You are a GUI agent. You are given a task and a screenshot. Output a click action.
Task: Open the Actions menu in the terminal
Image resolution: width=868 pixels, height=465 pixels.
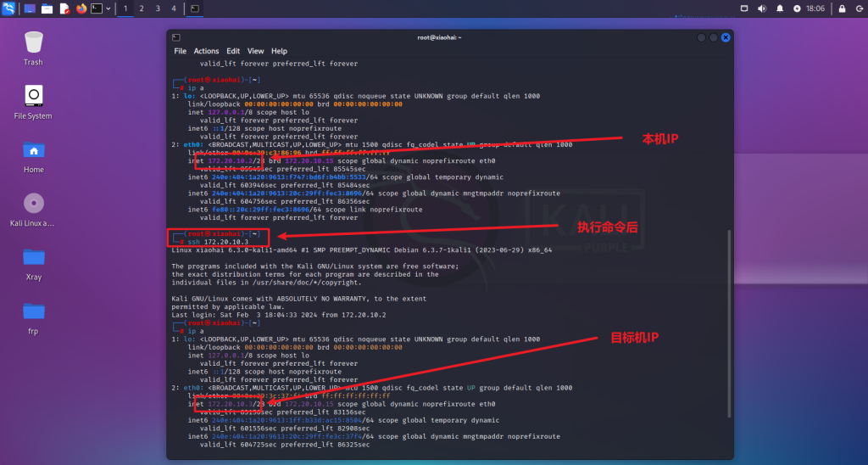click(x=206, y=51)
